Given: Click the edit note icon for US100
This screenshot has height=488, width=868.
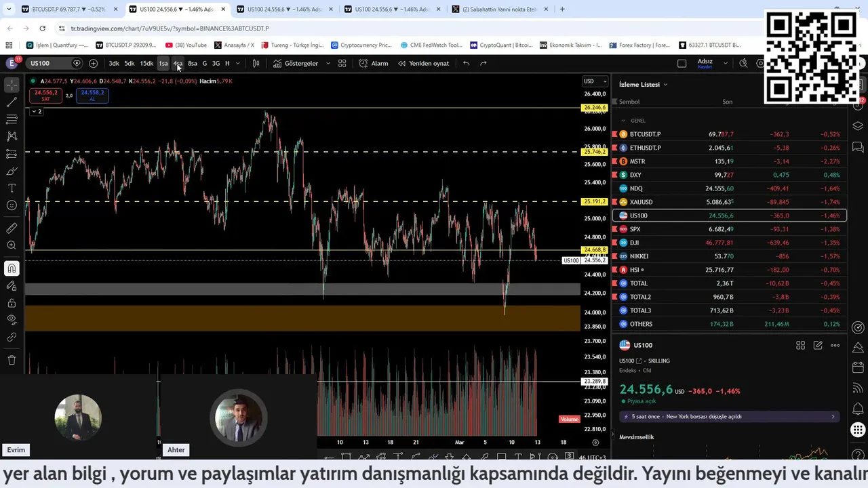Looking at the screenshot, I should [818, 345].
